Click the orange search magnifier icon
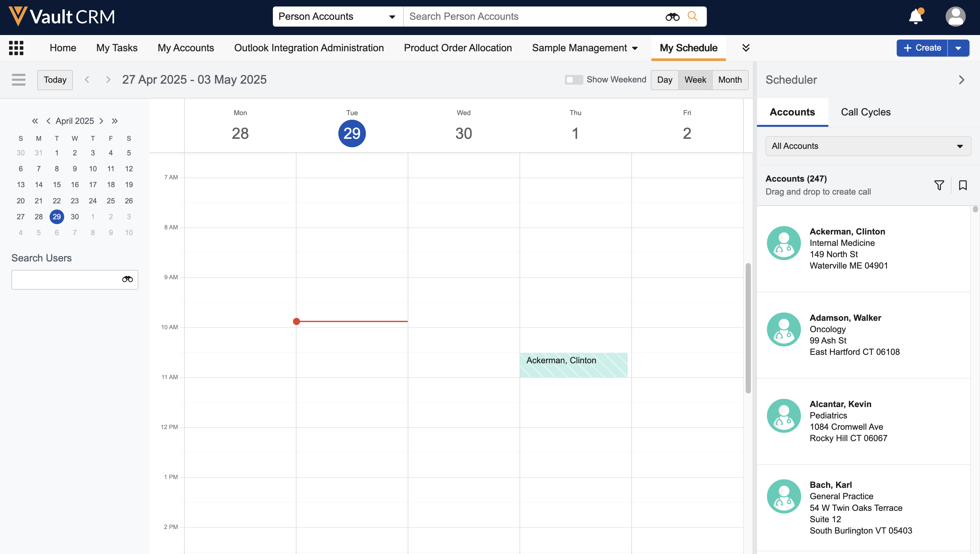This screenshot has width=980, height=554. point(693,16)
